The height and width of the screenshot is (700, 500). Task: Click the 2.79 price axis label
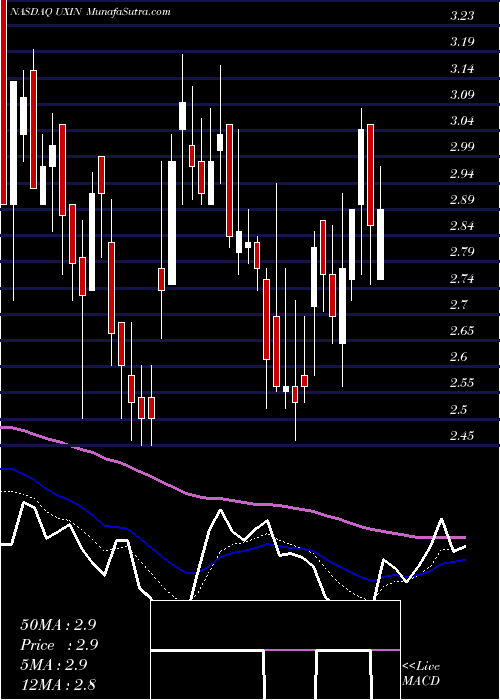point(462,252)
